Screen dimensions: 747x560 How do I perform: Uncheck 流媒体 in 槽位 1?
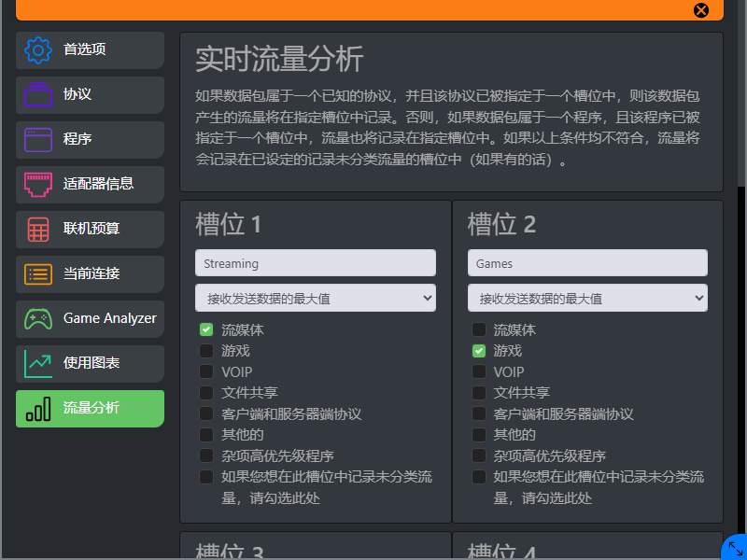point(206,329)
